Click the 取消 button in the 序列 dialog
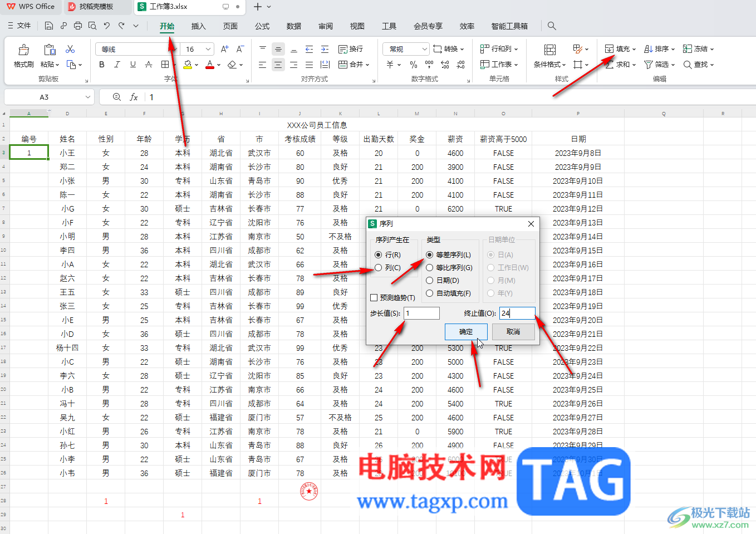This screenshot has width=756, height=534. click(x=513, y=332)
